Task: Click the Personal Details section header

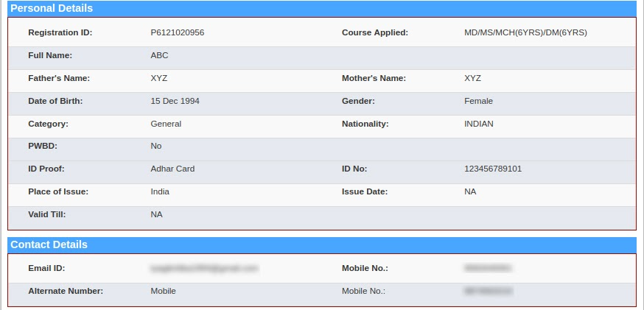Action: coord(52,9)
